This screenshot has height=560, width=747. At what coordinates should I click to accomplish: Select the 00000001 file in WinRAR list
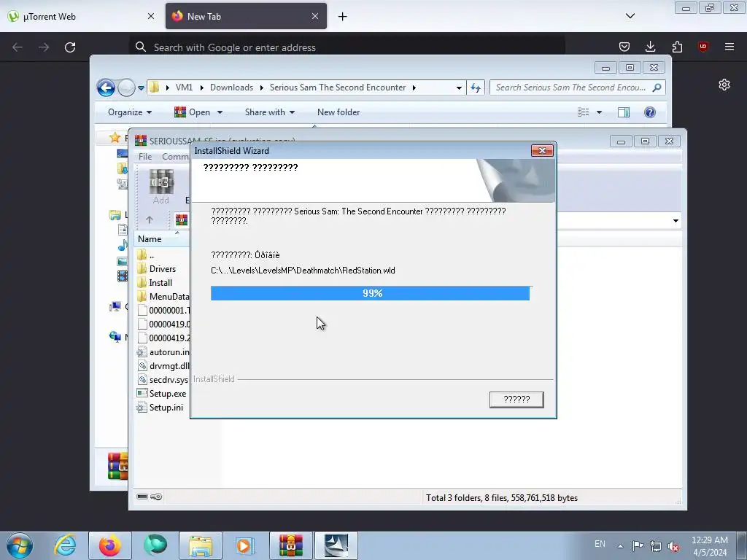pyautogui.click(x=163, y=311)
